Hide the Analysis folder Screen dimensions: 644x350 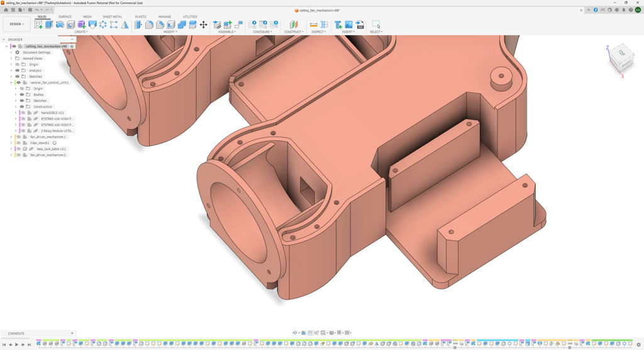(x=18, y=71)
